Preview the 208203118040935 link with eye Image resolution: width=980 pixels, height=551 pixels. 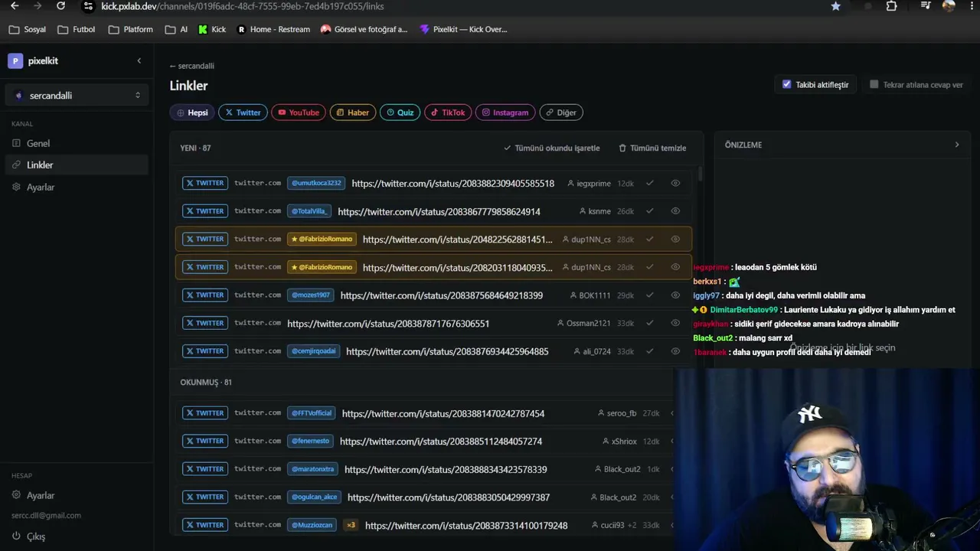[x=675, y=267]
